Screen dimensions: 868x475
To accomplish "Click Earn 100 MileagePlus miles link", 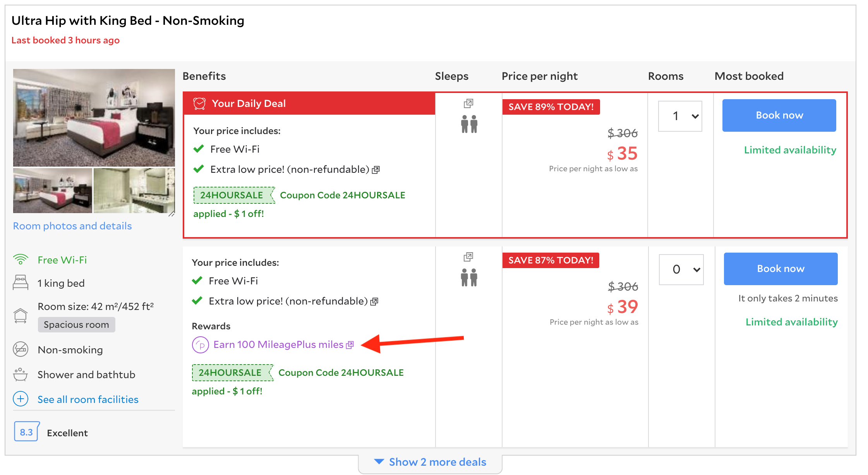I will [x=278, y=345].
